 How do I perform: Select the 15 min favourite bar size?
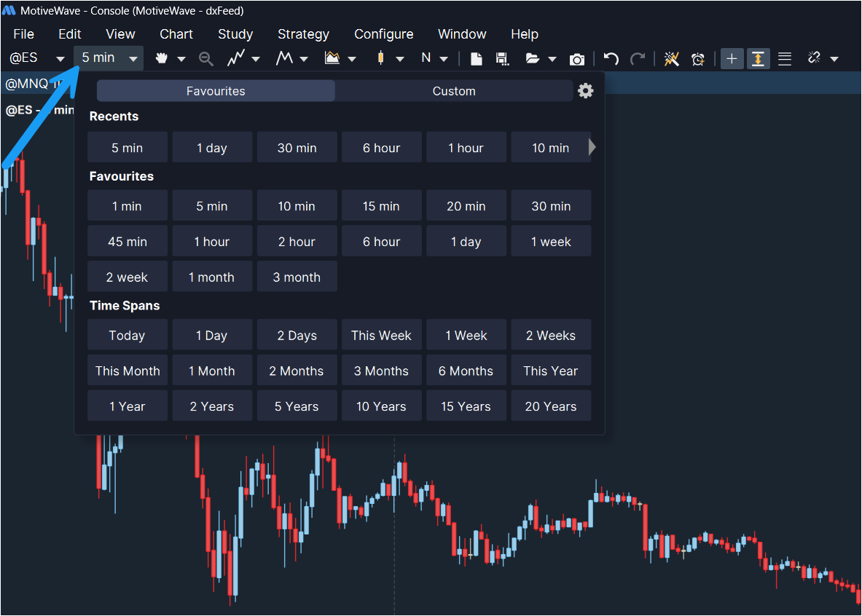tap(381, 206)
